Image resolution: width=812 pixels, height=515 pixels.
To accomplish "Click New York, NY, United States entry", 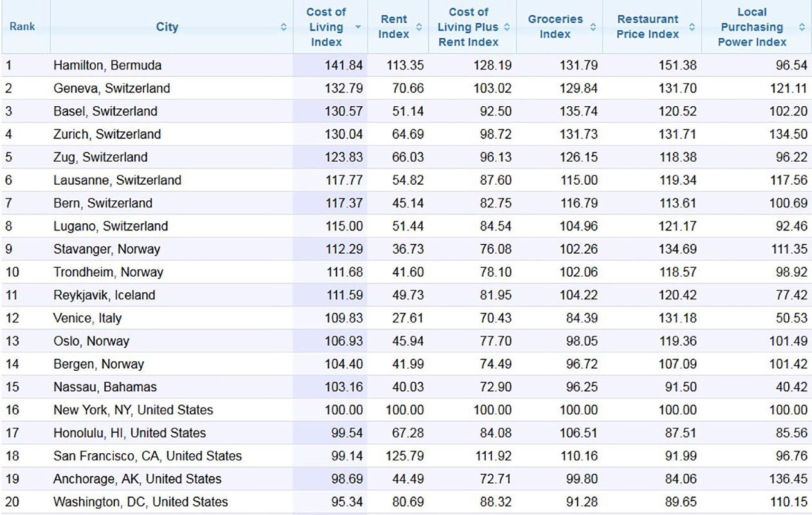I will pyautogui.click(x=133, y=410).
